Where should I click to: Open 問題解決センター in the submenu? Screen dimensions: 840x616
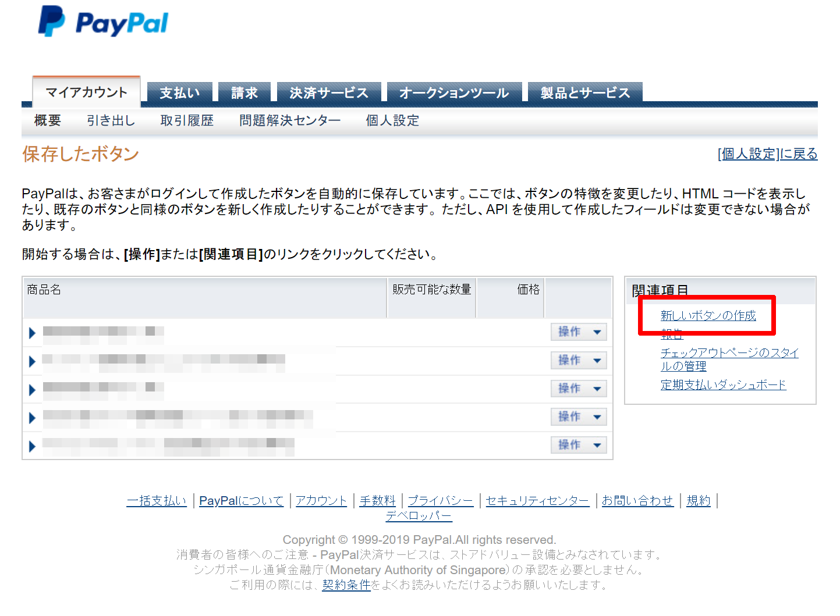[x=290, y=120]
